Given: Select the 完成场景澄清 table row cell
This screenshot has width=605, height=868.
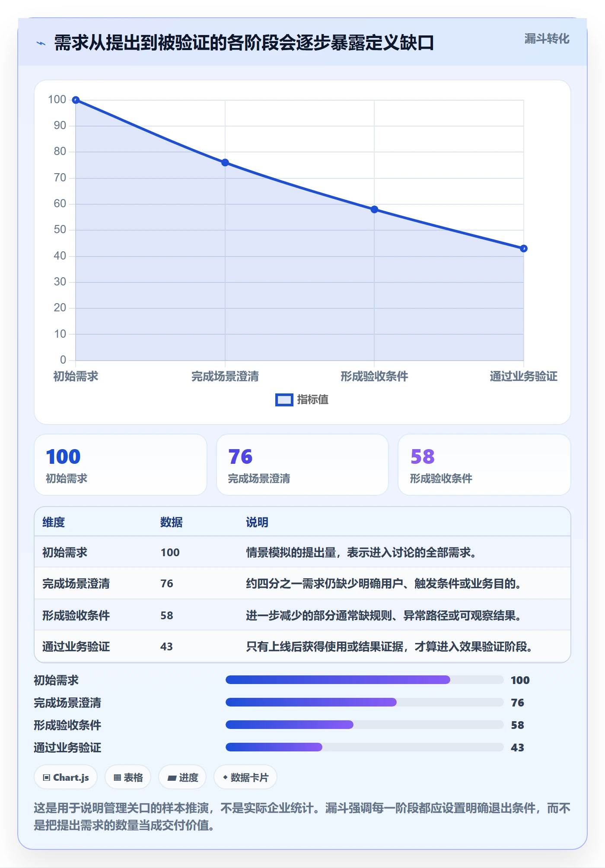Looking at the screenshot, I should coord(76,583).
